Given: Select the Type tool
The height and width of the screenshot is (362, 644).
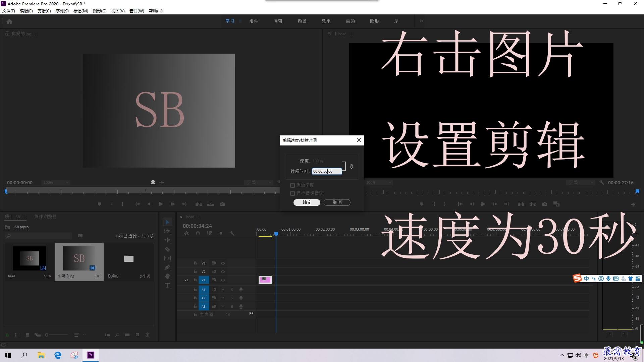Looking at the screenshot, I should click(x=167, y=285).
